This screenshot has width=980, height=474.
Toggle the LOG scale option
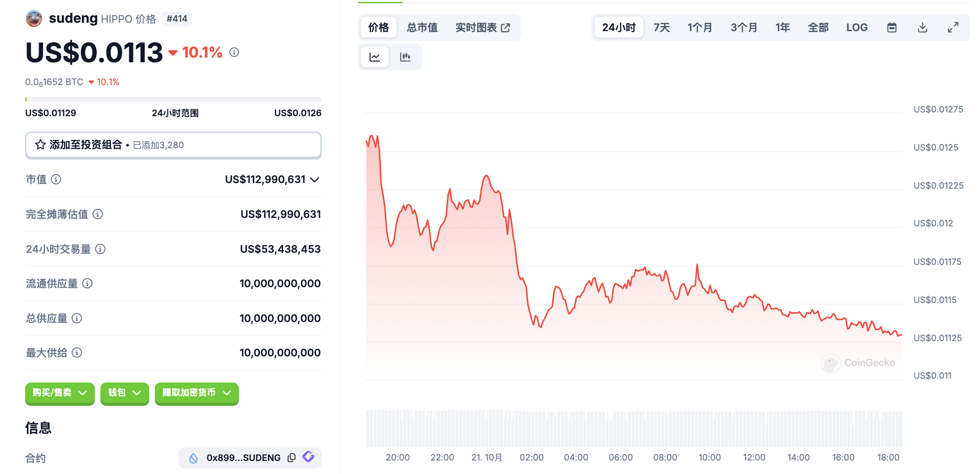click(x=856, y=27)
